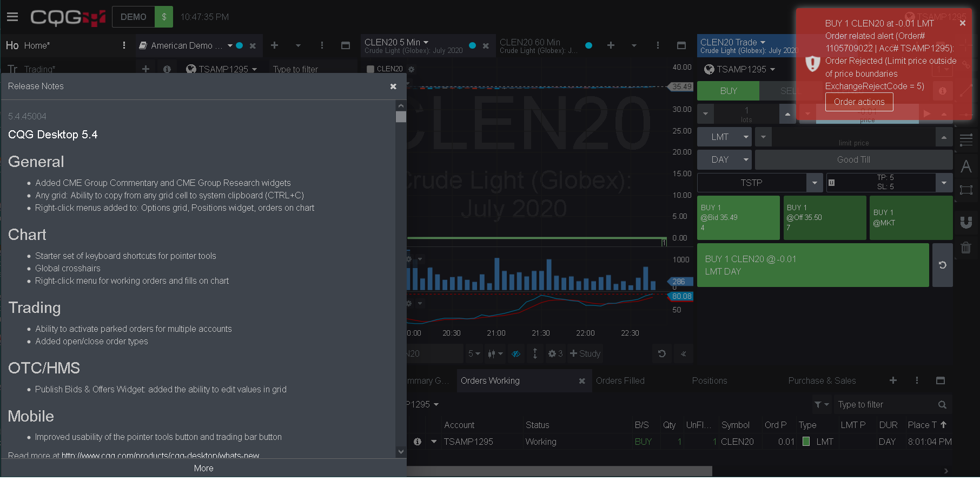Close the Release Notes dialog
980x481 pixels.
[x=393, y=86]
